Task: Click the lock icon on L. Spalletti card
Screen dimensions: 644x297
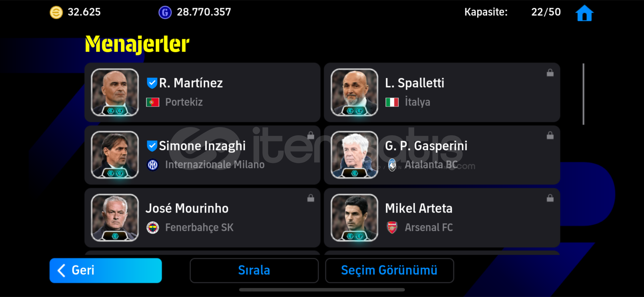Action: pos(550,73)
